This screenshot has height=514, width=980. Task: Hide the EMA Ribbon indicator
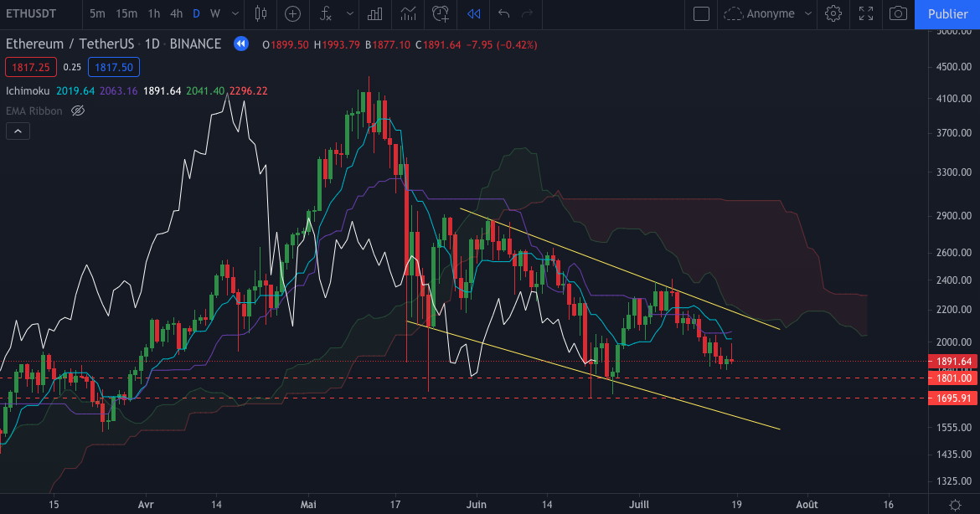click(x=77, y=111)
